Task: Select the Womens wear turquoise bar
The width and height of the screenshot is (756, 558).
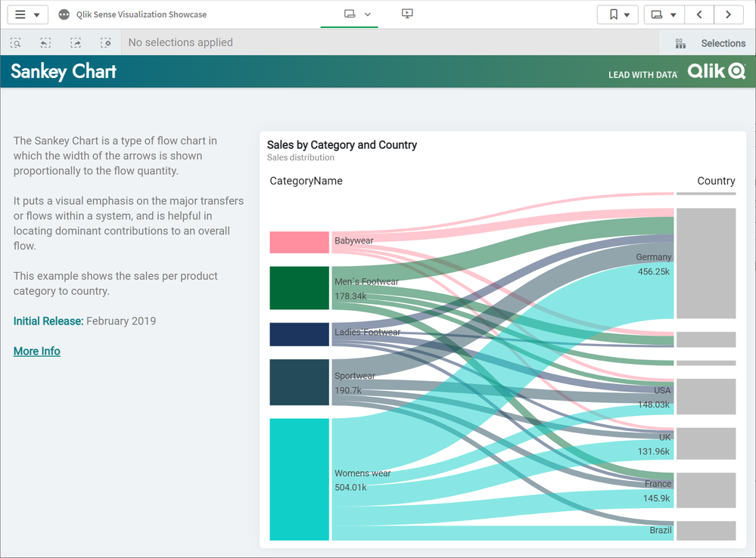Action: pyautogui.click(x=300, y=479)
